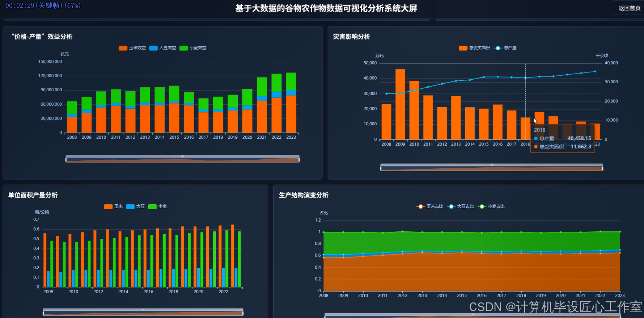Click the 单位面积产量分析 panel title

coord(33,195)
